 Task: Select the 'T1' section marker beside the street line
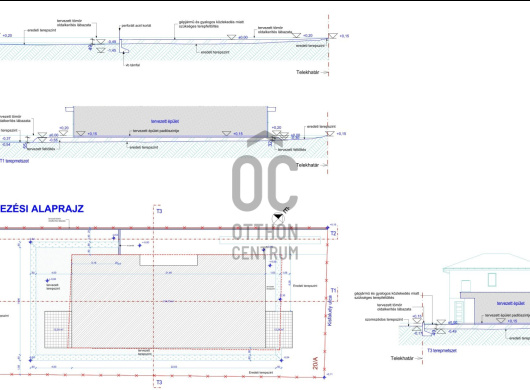click(333, 290)
